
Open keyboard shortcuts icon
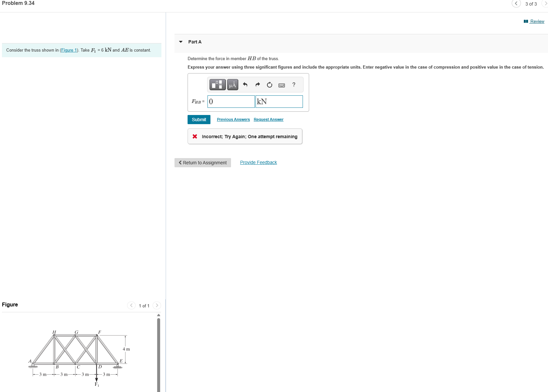click(282, 85)
